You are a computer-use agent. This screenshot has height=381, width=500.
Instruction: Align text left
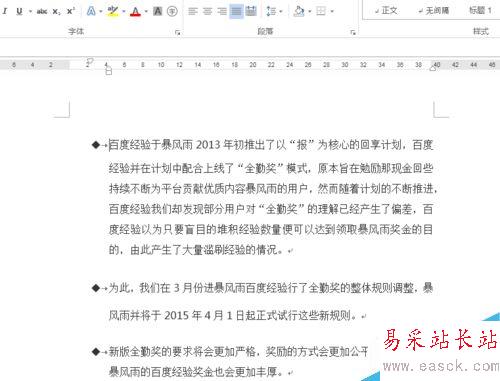[192, 12]
